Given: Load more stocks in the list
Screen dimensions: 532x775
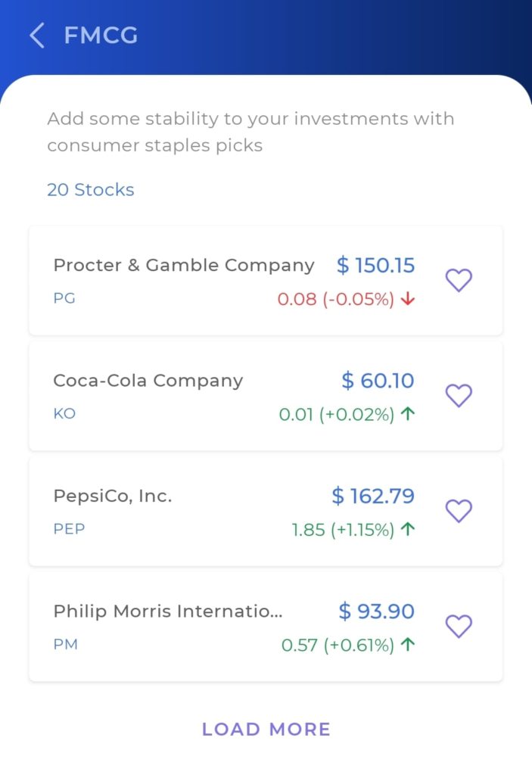Looking at the screenshot, I should tap(266, 729).
